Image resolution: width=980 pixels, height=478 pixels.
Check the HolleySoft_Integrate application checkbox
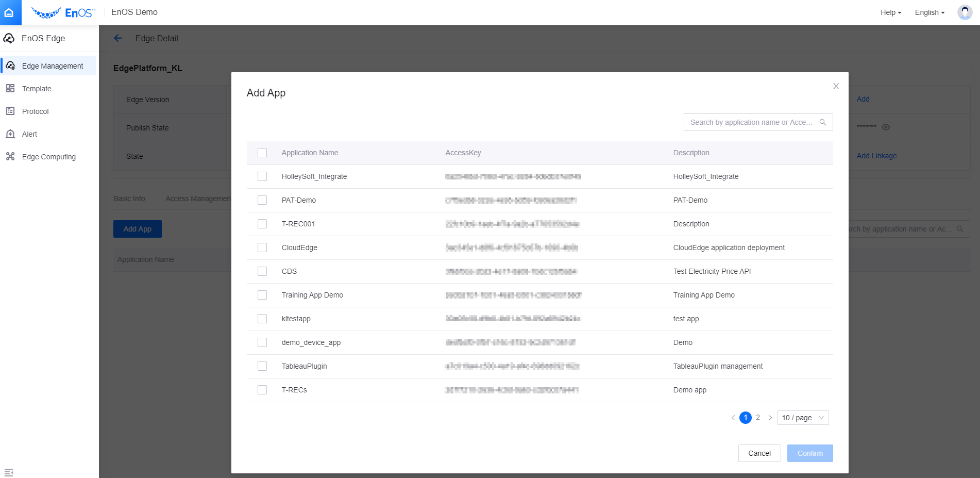tap(262, 176)
